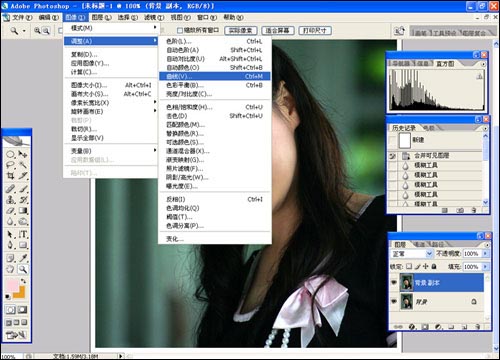
Task: Switch to 通道 channels tab
Action: tap(420, 244)
